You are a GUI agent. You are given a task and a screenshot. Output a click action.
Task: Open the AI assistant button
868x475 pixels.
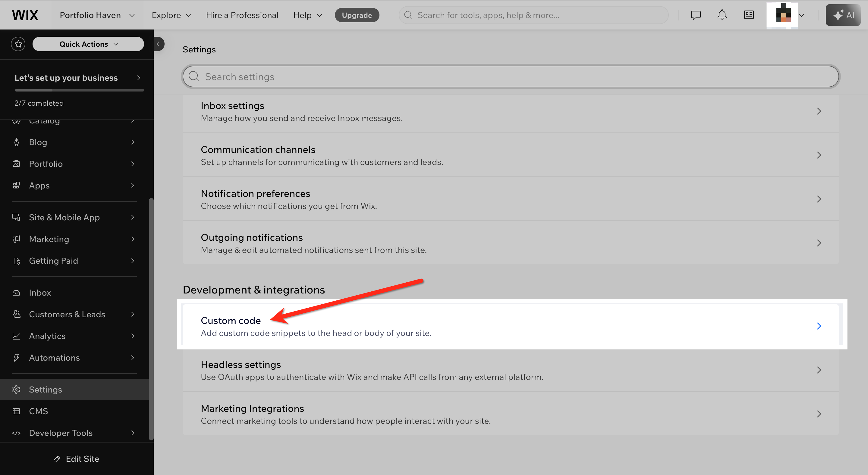pos(843,15)
